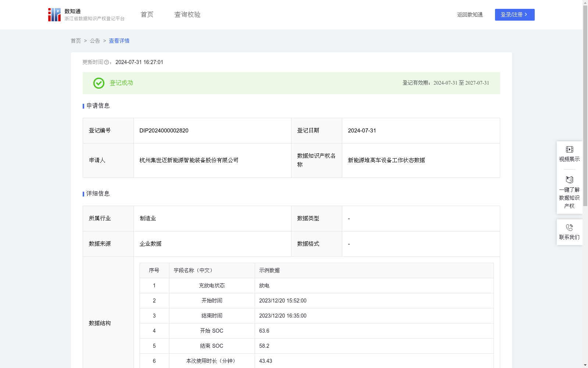The width and height of the screenshot is (588, 368).
Task: Click the 示例数据 column header
Action: coord(269,270)
